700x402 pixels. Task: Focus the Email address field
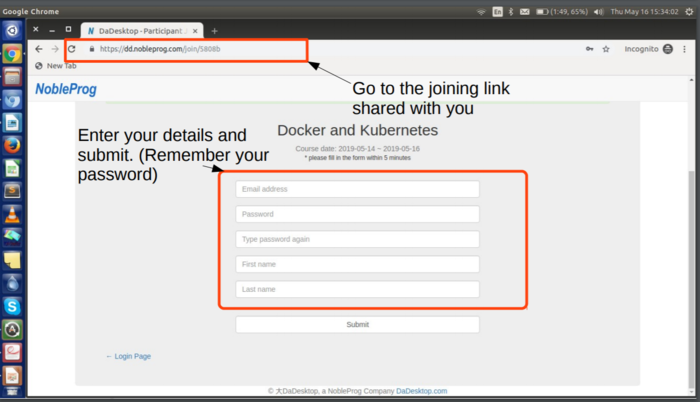[358, 189]
